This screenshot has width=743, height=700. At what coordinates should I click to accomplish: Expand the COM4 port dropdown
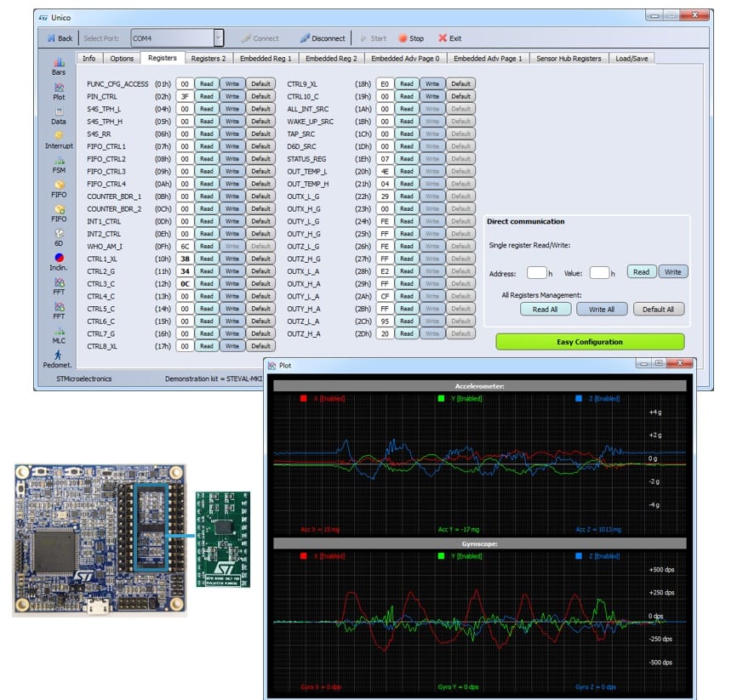(x=218, y=38)
